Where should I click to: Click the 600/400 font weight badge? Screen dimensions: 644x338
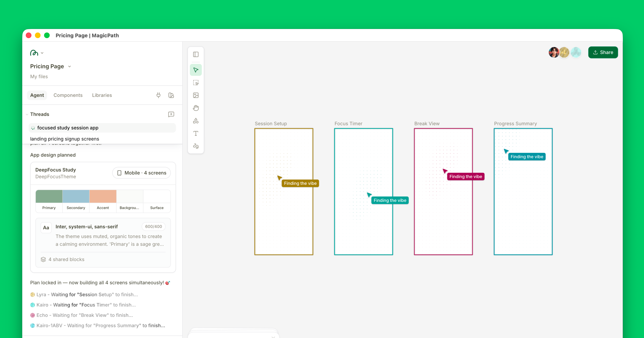coord(153,227)
